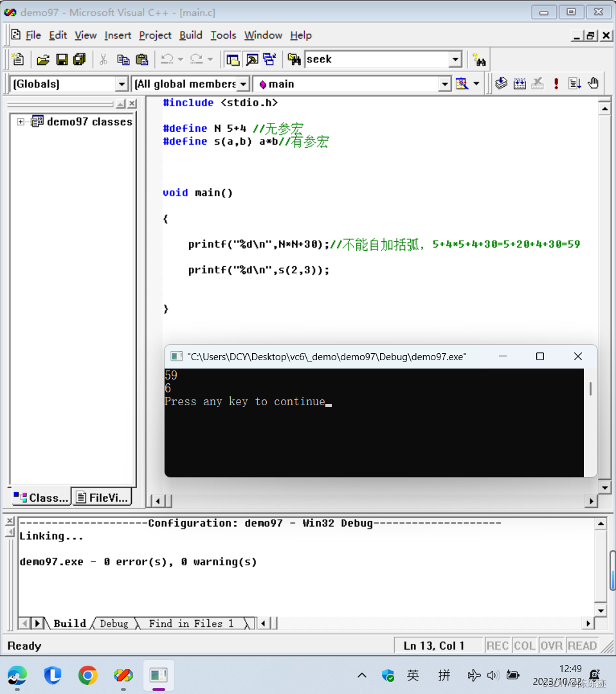616x694 pixels.
Task: Click the Go debug toolbar icon
Action: pos(574,83)
